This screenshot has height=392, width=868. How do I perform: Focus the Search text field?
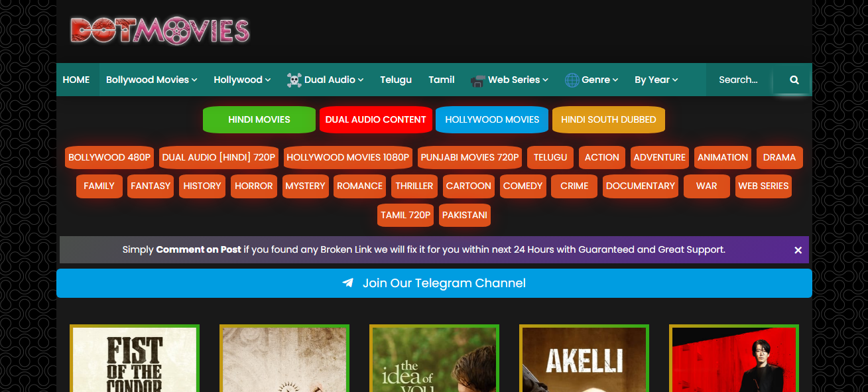tap(739, 80)
